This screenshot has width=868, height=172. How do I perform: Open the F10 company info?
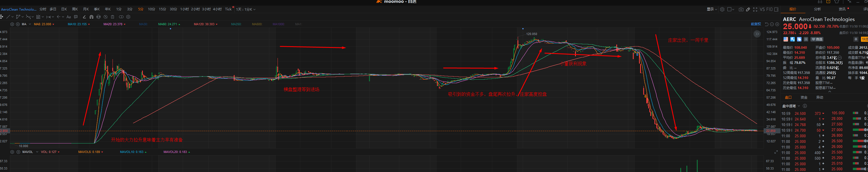coord(769,10)
